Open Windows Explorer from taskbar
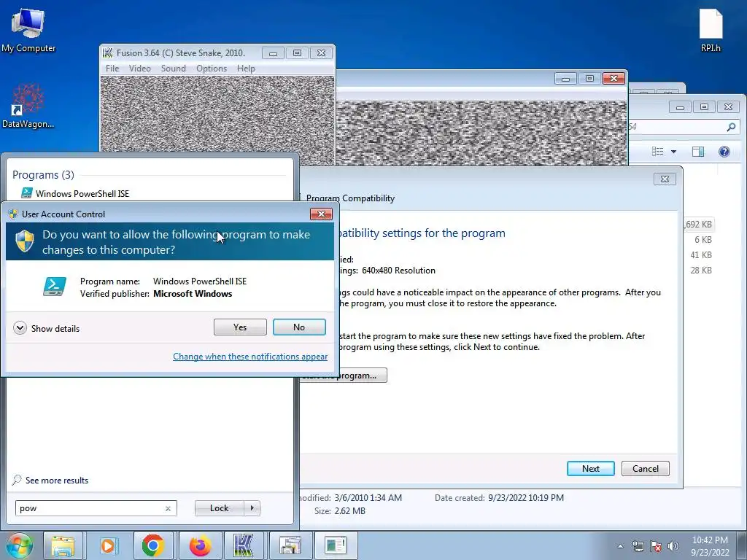The image size is (747, 560). point(63,545)
